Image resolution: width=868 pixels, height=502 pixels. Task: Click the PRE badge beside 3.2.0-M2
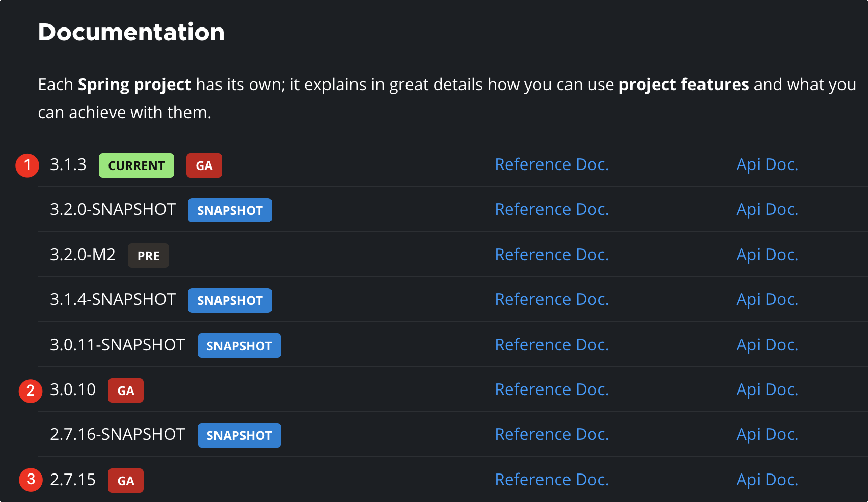(148, 256)
